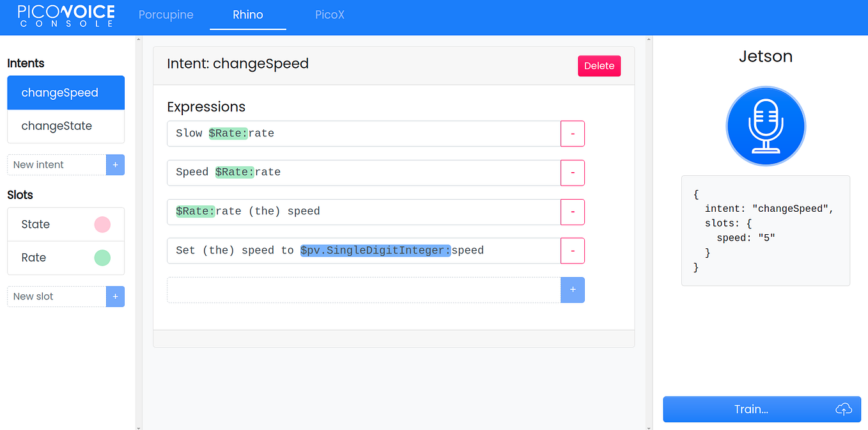Click the plus icon to add a new expression
Viewport: 868px width, 430px height.
pos(573,290)
